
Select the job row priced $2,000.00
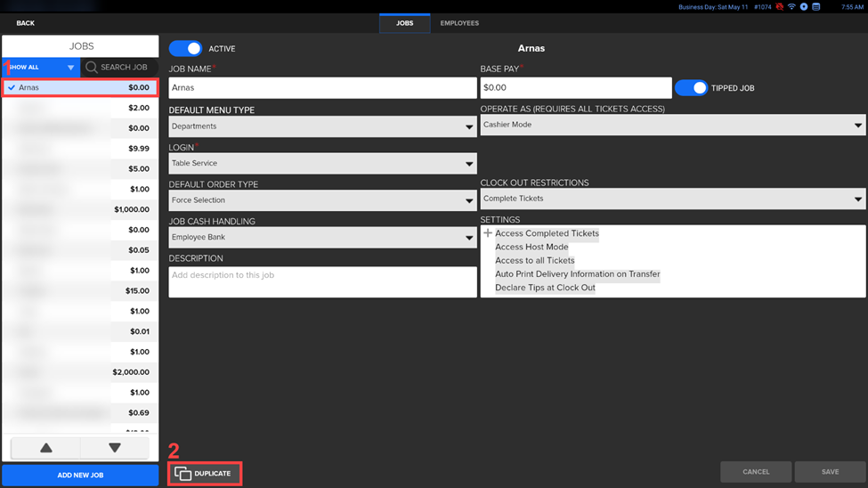tap(80, 372)
